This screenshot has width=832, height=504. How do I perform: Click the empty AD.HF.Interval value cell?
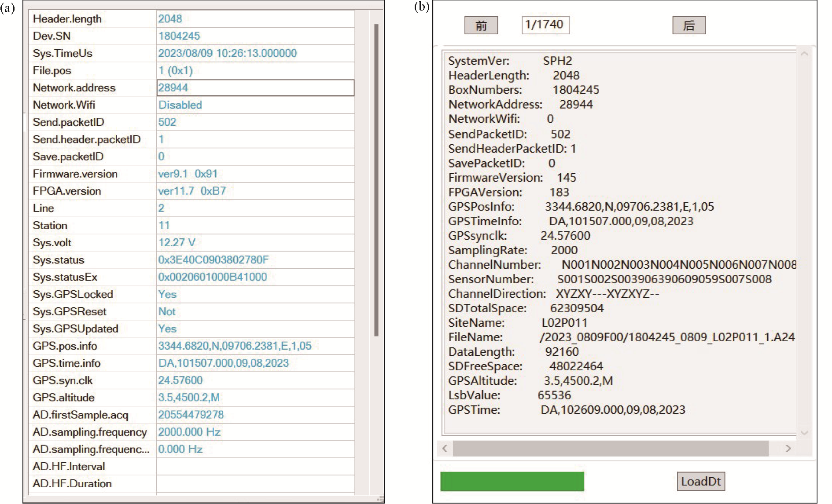[x=255, y=466]
